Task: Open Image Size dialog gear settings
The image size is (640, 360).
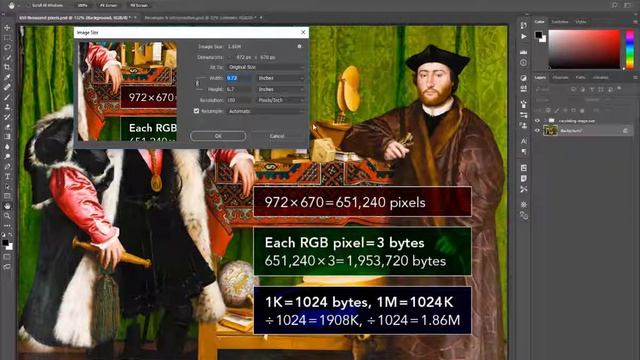Action: (x=300, y=47)
